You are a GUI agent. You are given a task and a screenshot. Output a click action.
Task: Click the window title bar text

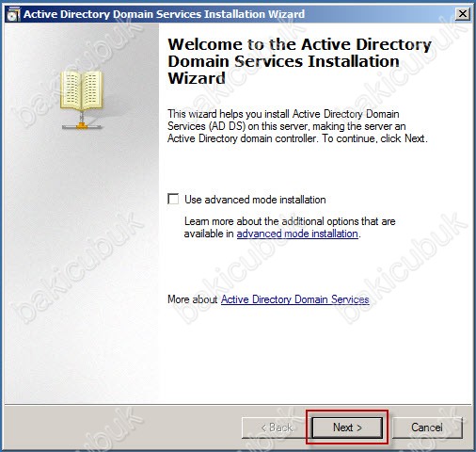click(x=164, y=14)
